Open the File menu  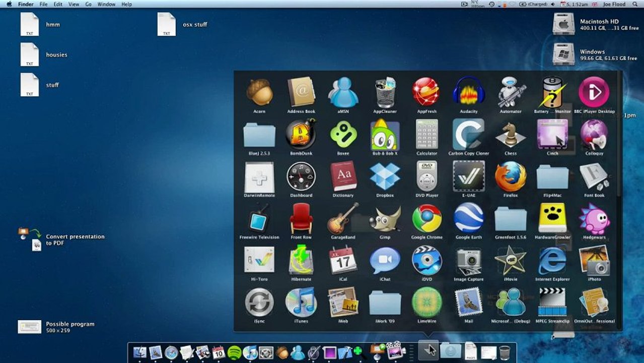[x=43, y=4]
